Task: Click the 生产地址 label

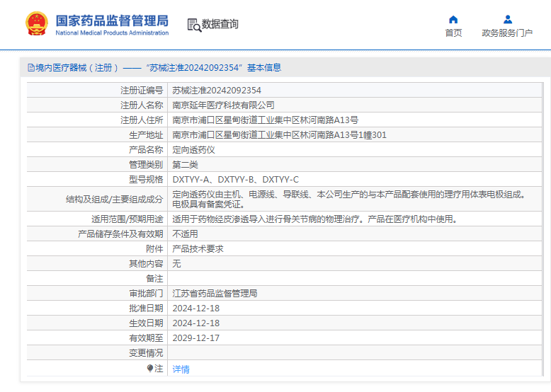Action: (x=146, y=135)
